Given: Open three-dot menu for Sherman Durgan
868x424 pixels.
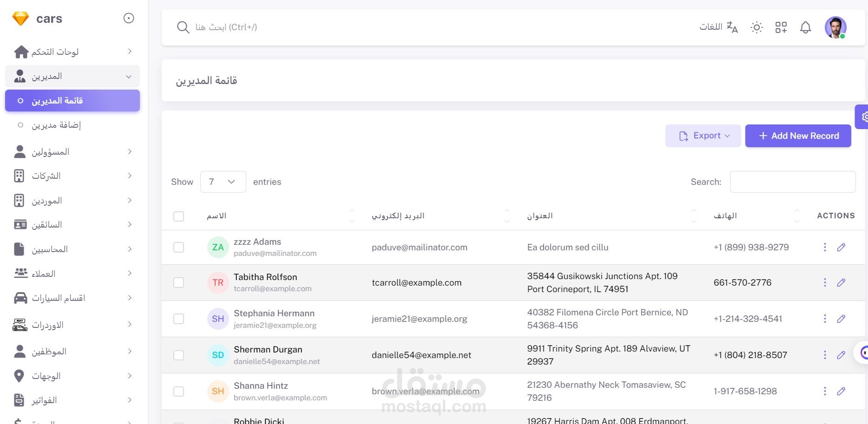Looking at the screenshot, I should (x=825, y=355).
